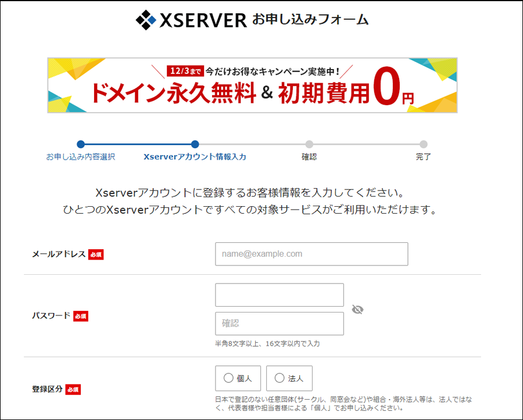
Task: Click the XSERVER diamond logo icon
Action: pos(146,20)
